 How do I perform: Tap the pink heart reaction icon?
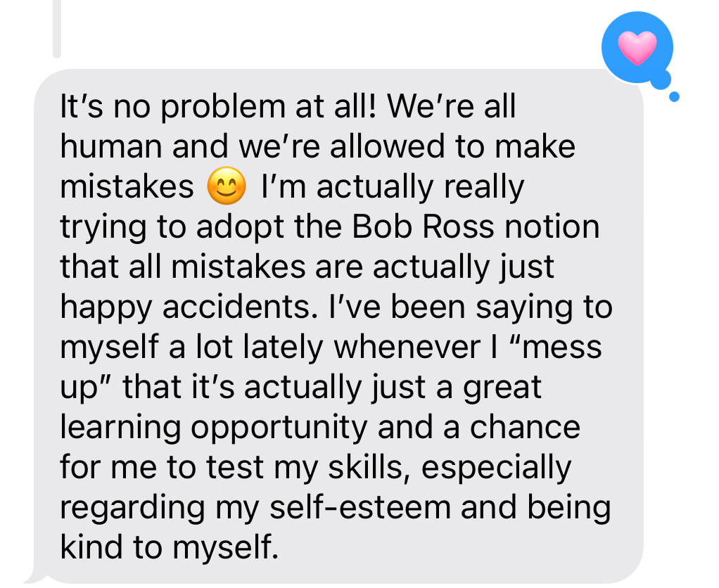[637, 48]
